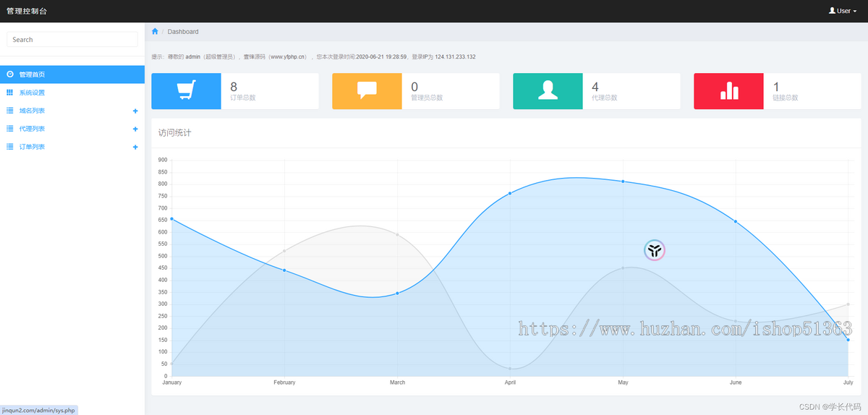Click dashboard icon beside 管理首页
868x415 pixels.
point(9,74)
